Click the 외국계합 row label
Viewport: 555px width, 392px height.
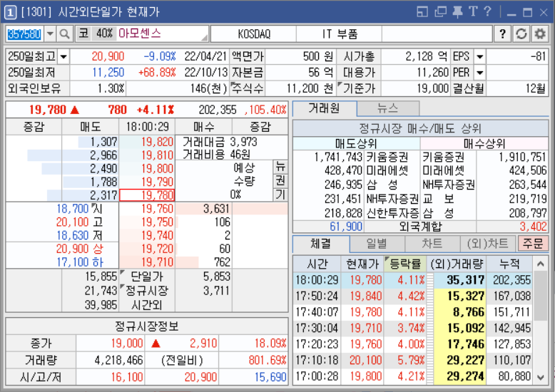pos(420,227)
